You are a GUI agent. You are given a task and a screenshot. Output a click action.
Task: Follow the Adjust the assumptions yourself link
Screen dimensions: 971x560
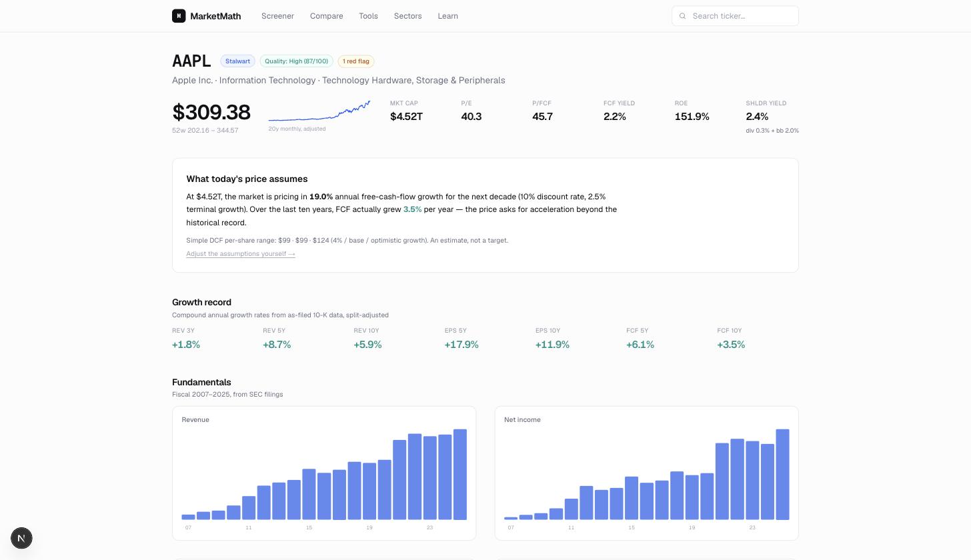pyautogui.click(x=241, y=253)
